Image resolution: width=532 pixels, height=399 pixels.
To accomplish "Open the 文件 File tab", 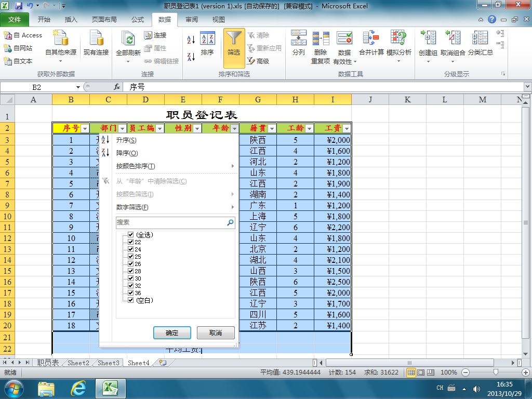I will point(14,20).
